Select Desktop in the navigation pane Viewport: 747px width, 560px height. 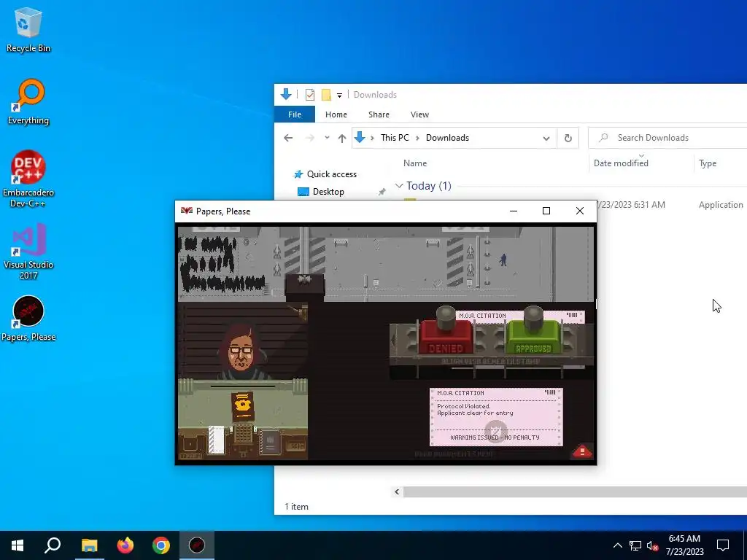click(328, 192)
